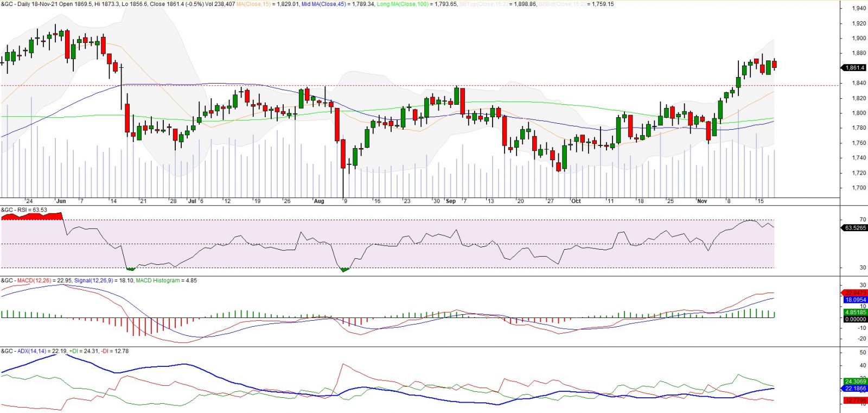Select the green +DI tag 24.3069
Viewport: 868px width, 413px height.
pos(856,382)
